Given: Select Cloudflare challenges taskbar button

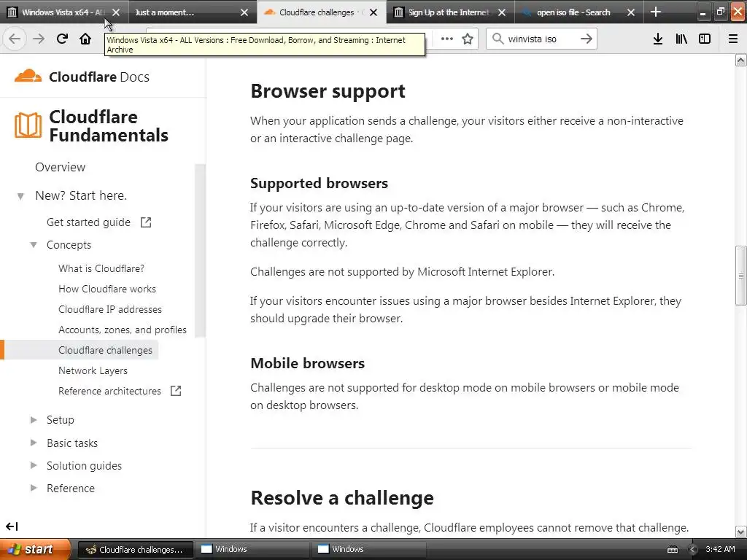Looking at the screenshot, I should 136,550.
